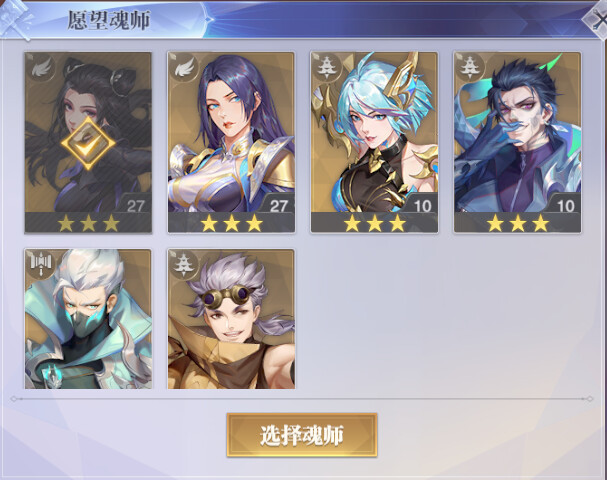
Task: Close the 愿望魂师 window
Action: 596,20
